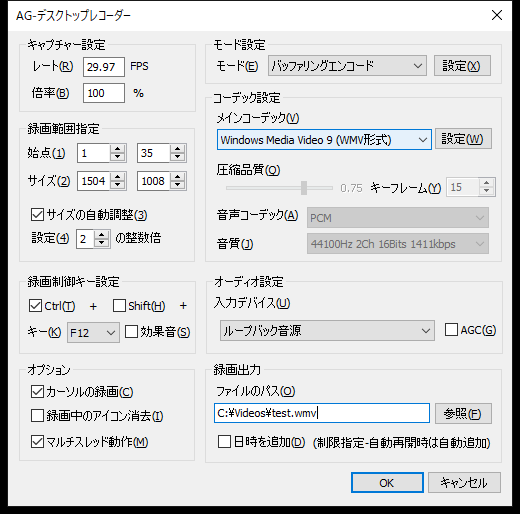Click the 始点 X field showing 1
This screenshot has width=520, height=514.
coord(94,153)
